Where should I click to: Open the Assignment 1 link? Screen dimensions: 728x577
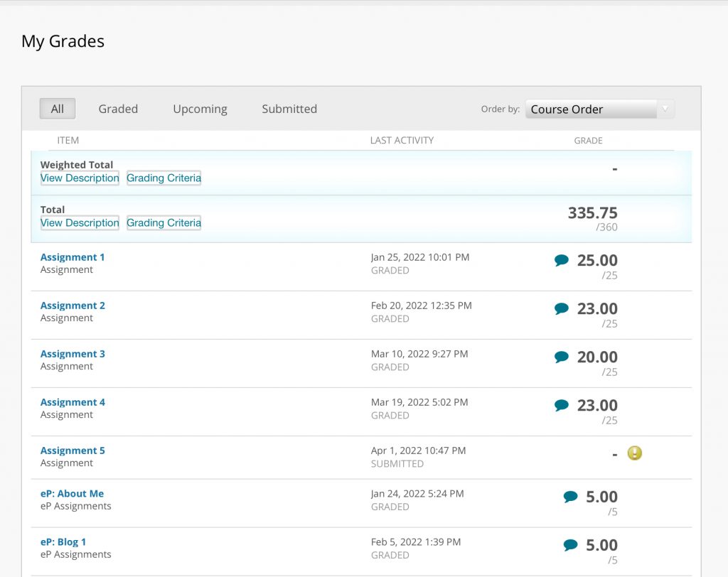point(73,257)
